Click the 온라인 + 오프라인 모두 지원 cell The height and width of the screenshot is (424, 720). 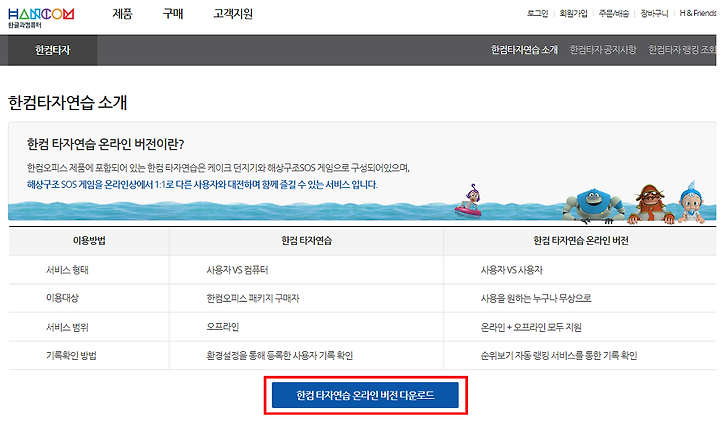531,327
